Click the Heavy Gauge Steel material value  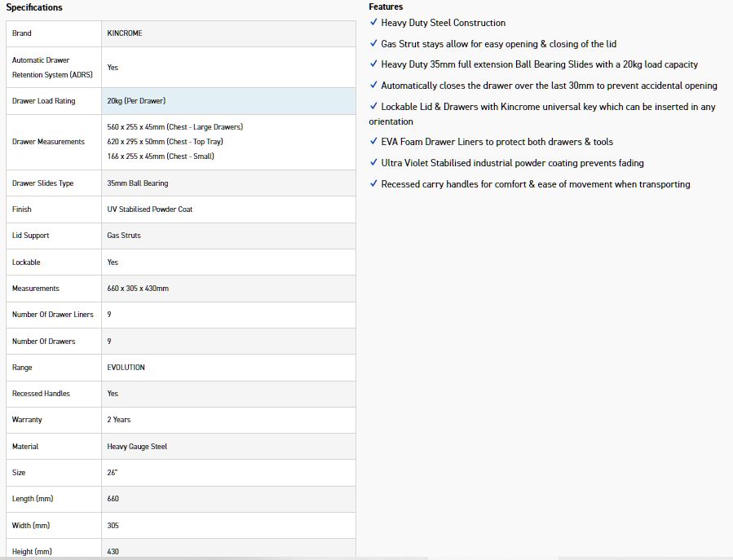coord(137,447)
